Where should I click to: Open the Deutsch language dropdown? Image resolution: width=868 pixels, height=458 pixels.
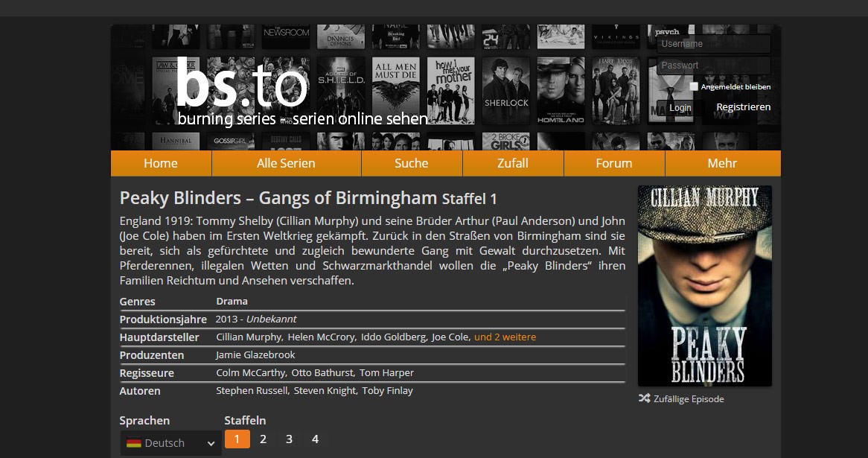pos(170,443)
